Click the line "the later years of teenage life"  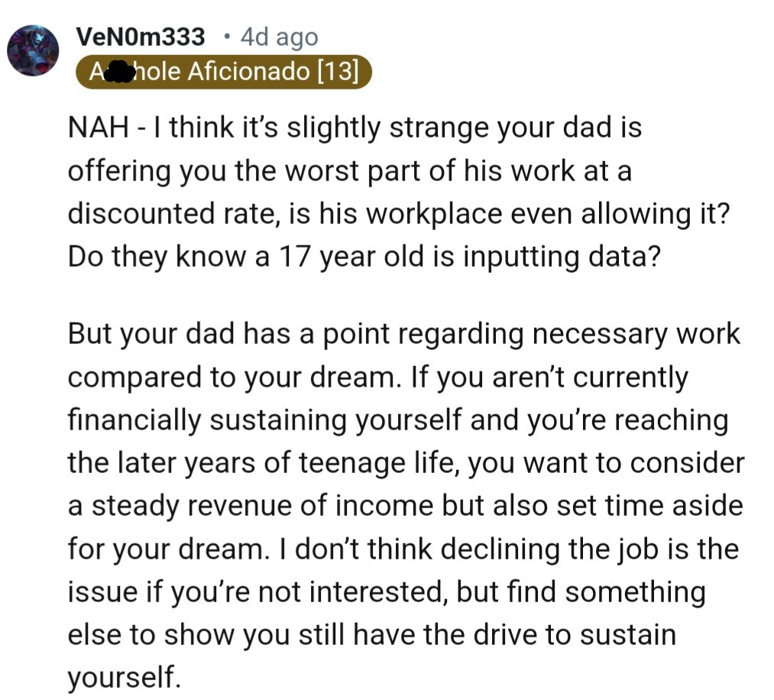pyautogui.click(x=405, y=462)
